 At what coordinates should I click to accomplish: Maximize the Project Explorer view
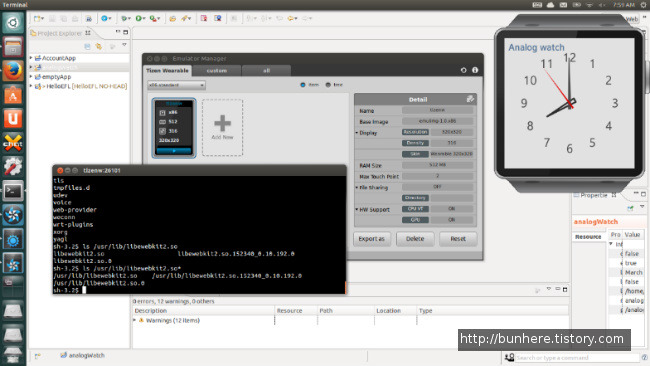point(126,32)
